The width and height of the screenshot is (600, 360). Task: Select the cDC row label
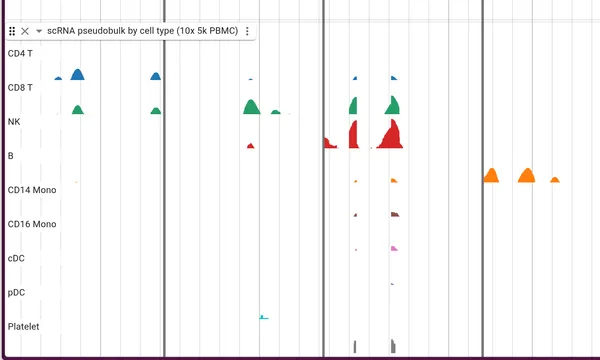(x=16, y=258)
